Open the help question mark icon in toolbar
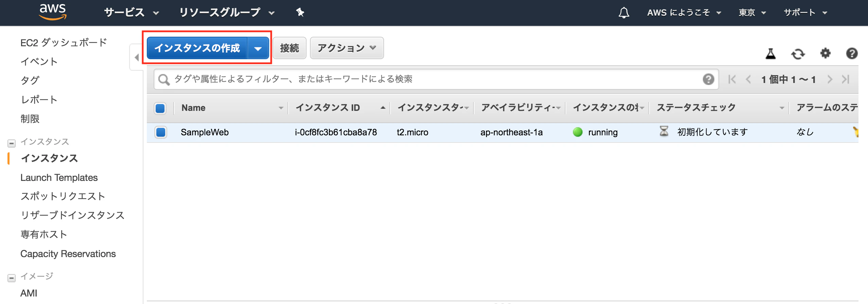 pyautogui.click(x=852, y=53)
